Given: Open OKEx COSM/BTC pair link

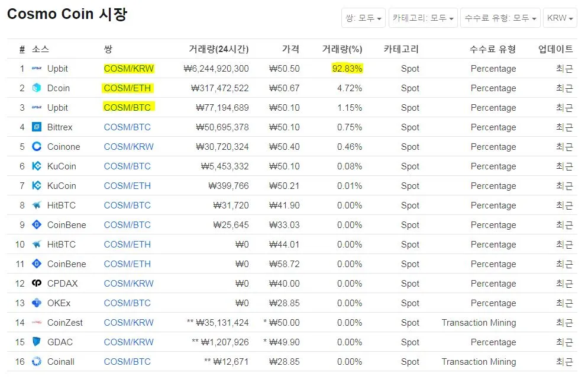Looking at the screenshot, I should click(x=127, y=303).
